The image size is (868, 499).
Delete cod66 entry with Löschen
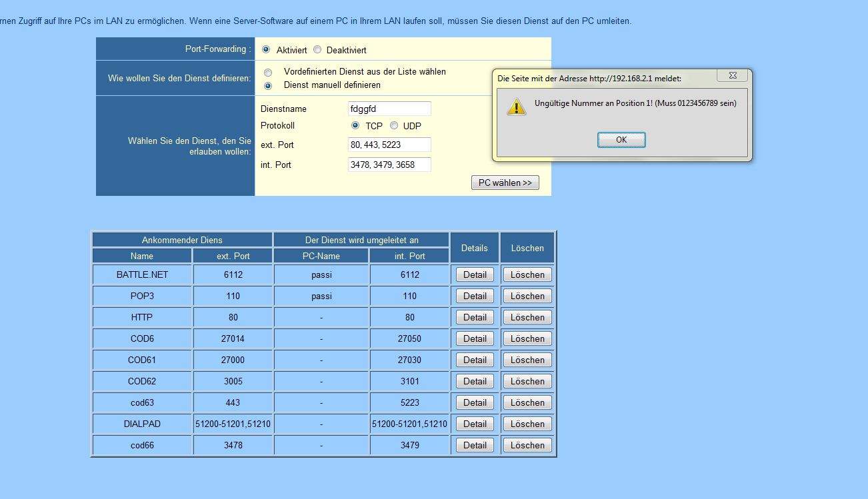pos(527,445)
